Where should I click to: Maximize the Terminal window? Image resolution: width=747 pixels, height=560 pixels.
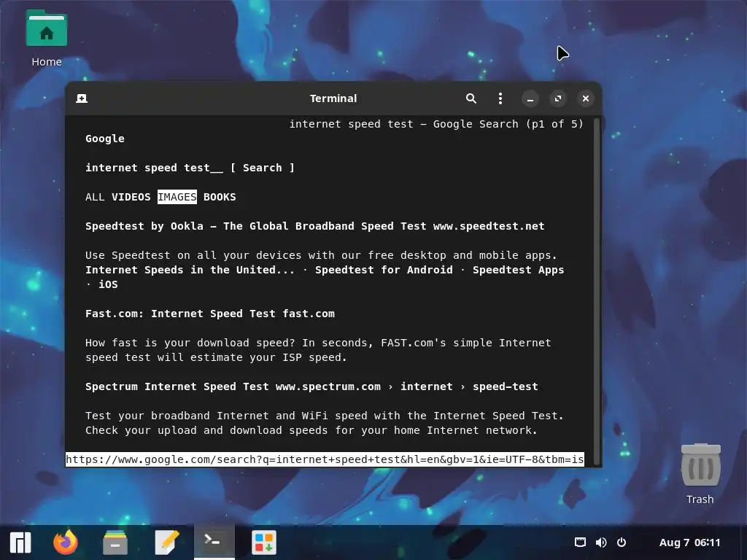558,98
